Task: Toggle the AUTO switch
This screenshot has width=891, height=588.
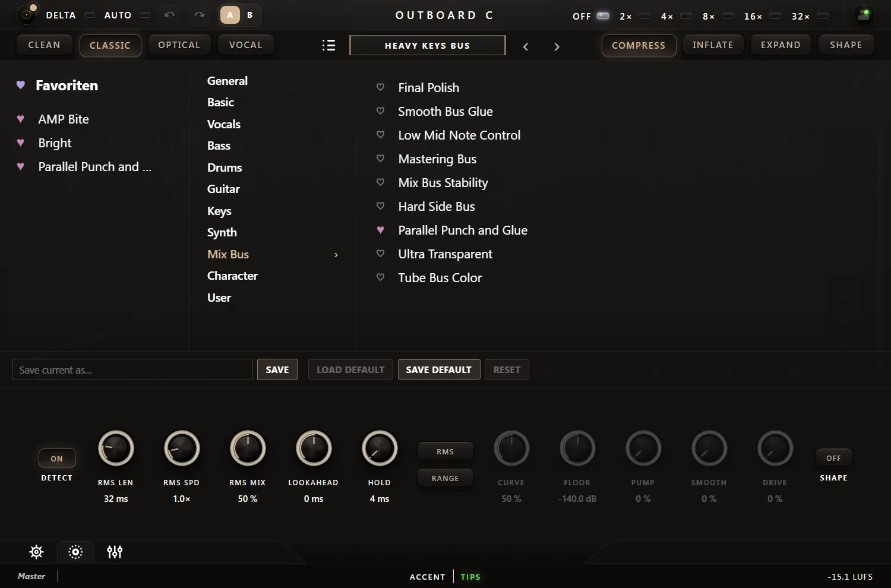Action: 145,15
